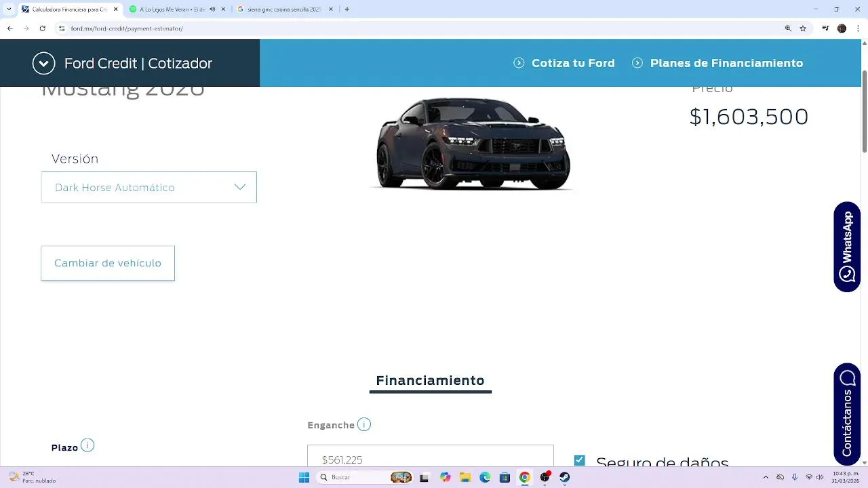The width and height of the screenshot is (868, 488).
Task: Open the tab search dropdown arrow
Action: click(x=9, y=9)
